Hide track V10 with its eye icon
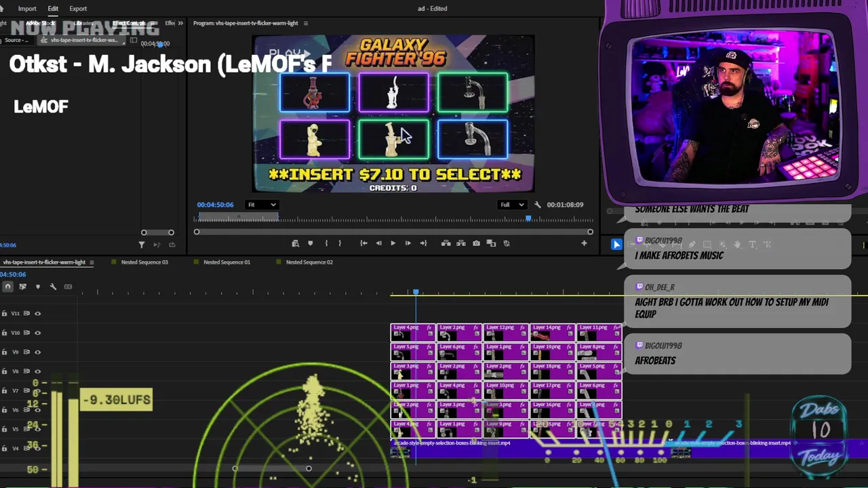This screenshot has width=868, height=488. click(37, 333)
